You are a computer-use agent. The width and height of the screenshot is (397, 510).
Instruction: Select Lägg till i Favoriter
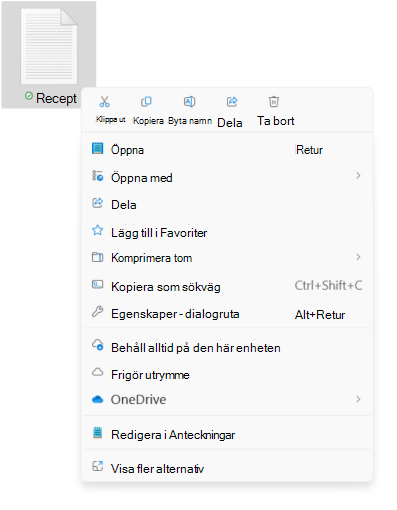[227, 232]
